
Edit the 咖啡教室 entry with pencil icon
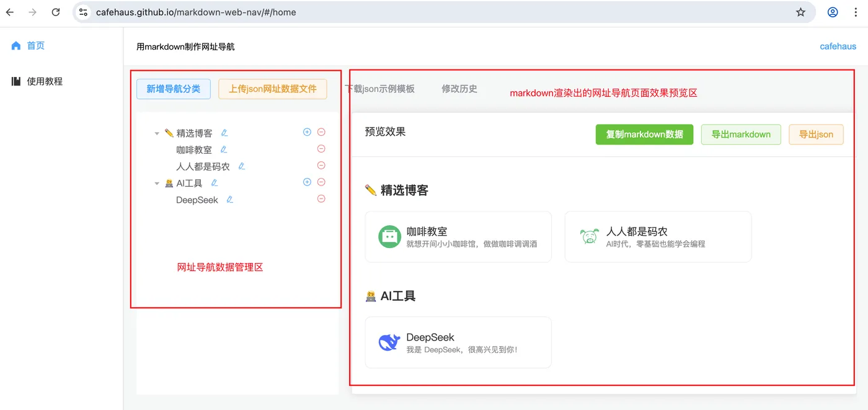pyautogui.click(x=224, y=149)
